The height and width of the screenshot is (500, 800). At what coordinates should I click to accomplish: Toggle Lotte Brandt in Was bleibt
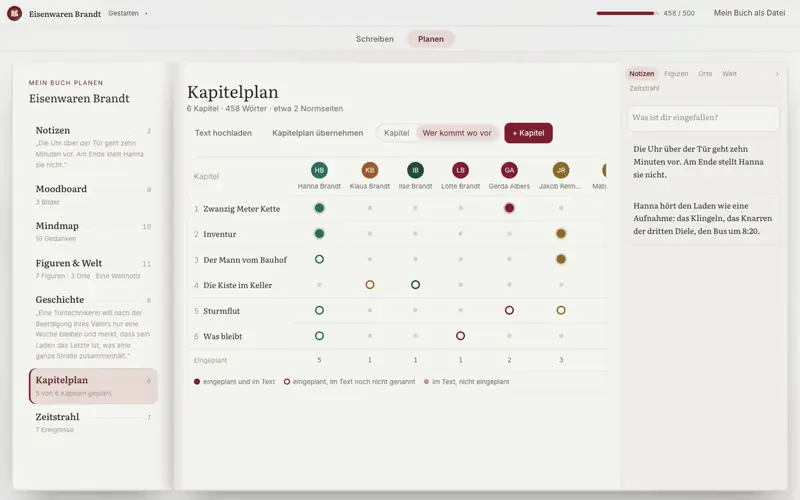point(460,336)
